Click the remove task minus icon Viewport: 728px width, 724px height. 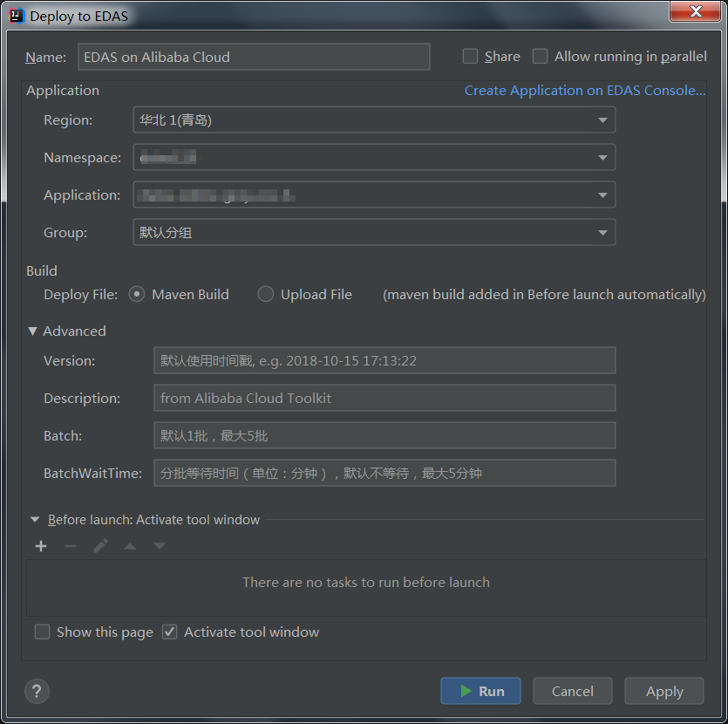71,546
